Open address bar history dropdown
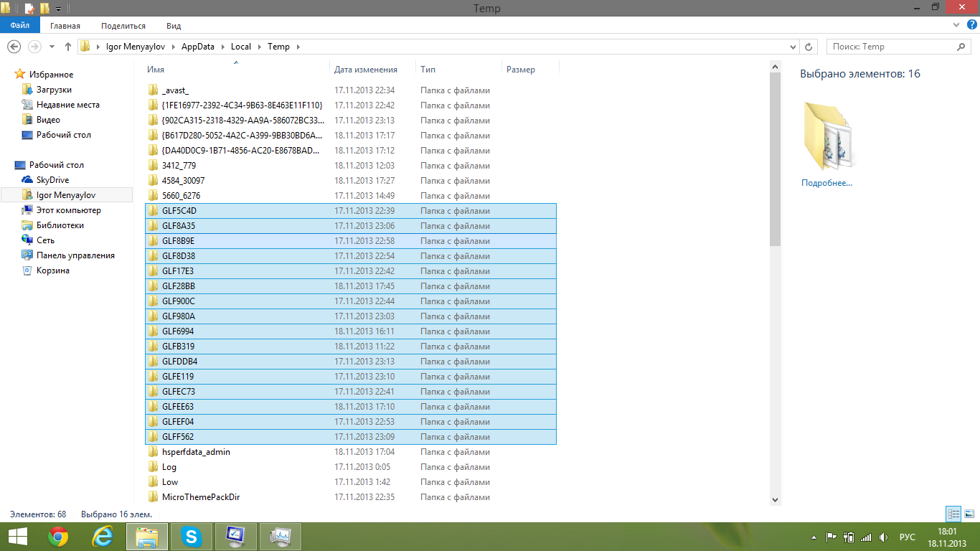 tap(792, 47)
